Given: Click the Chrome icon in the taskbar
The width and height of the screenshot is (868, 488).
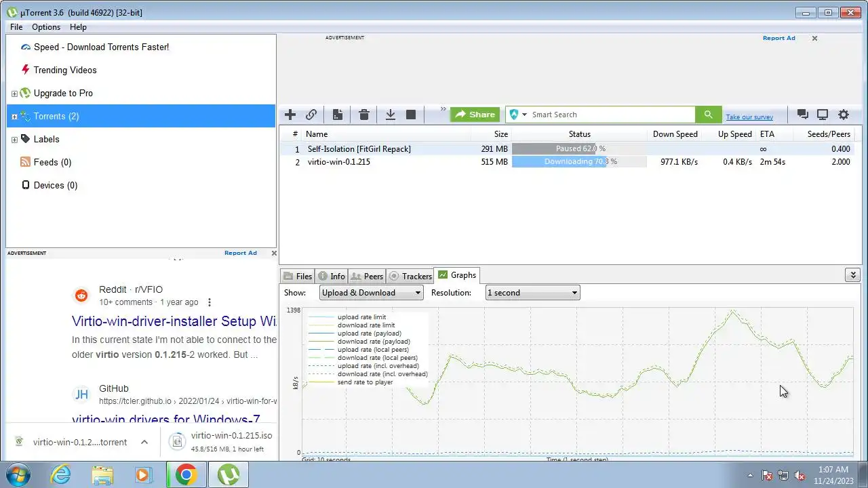Looking at the screenshot, I should coord(186,475).
